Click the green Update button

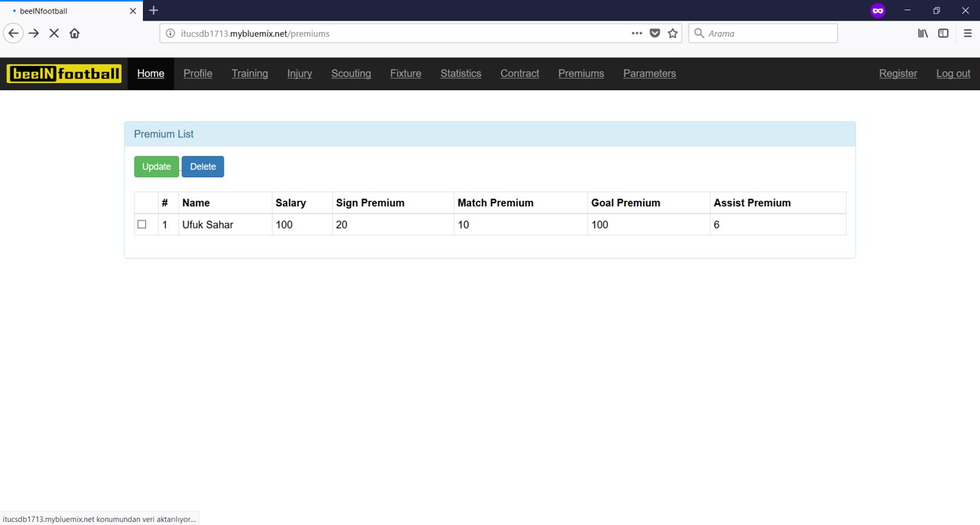click(156, 166)
